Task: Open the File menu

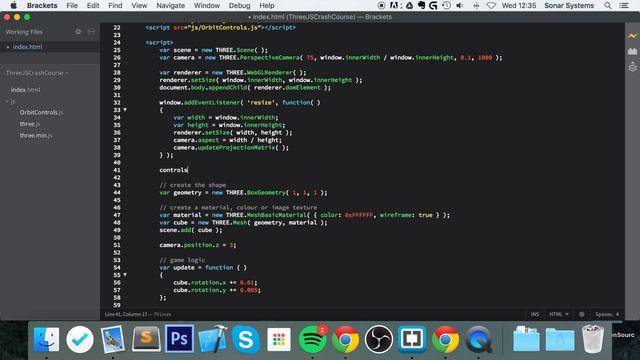Action: pos(72,6)
